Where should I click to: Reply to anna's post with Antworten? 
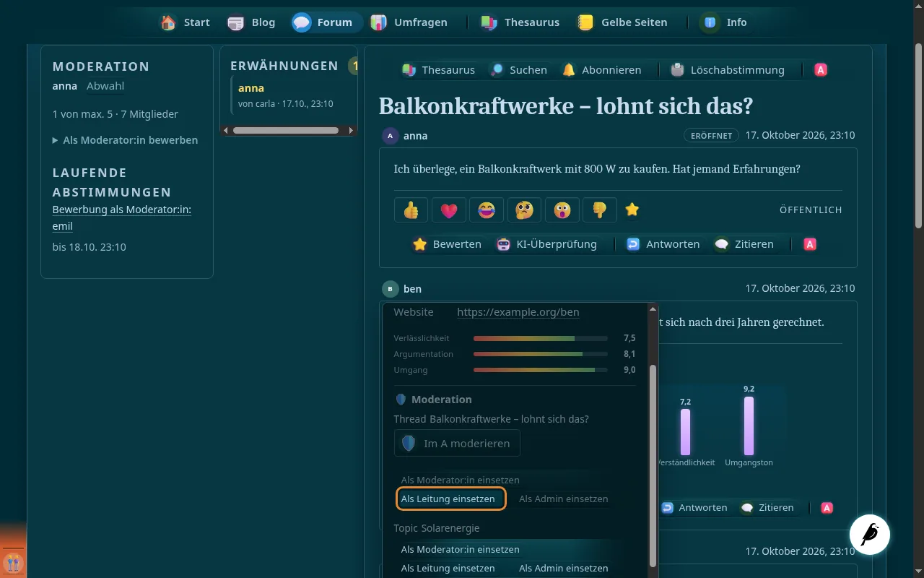663,244
